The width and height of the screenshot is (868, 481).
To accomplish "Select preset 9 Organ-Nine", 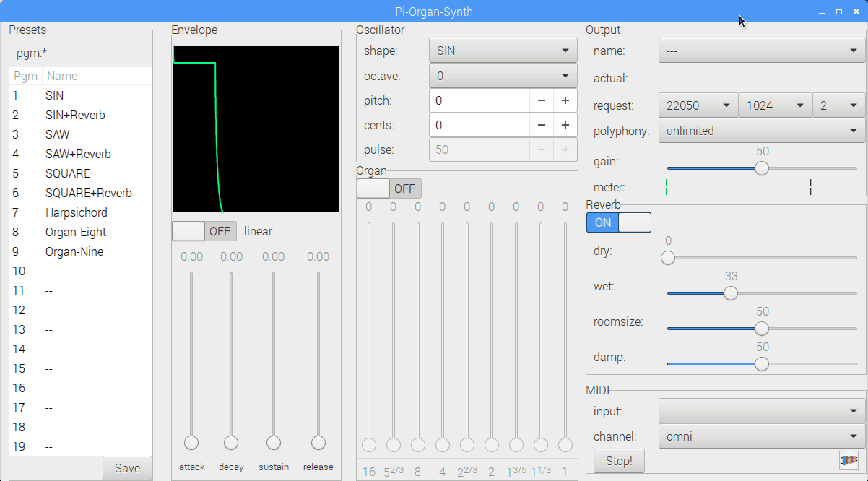I will point(81,251).
